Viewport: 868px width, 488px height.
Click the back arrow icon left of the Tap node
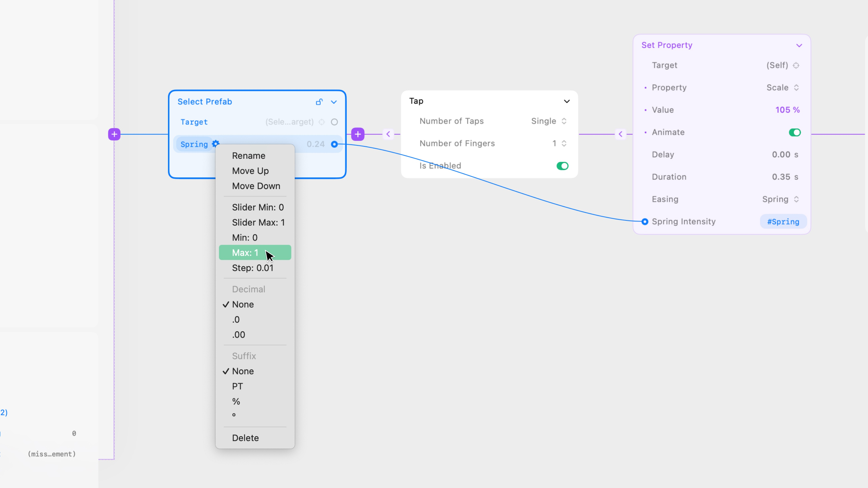[388, 134]
